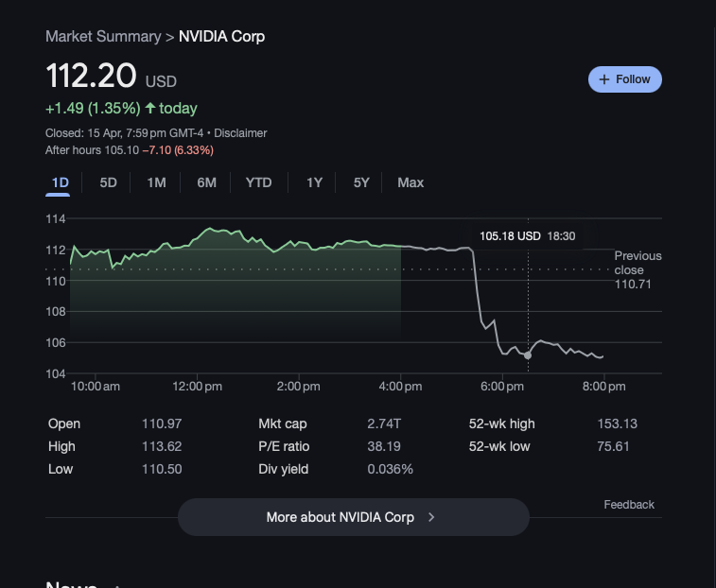This screenshot has height=588, width=716.
Task: Click the High value 113.62
Action: (x=162, y=446)
